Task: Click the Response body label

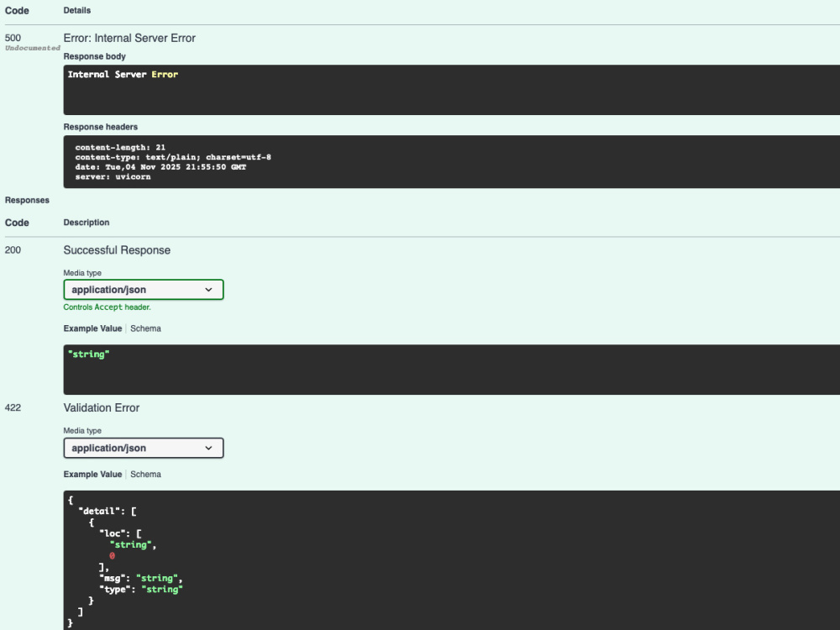Action: click(95, 56)
